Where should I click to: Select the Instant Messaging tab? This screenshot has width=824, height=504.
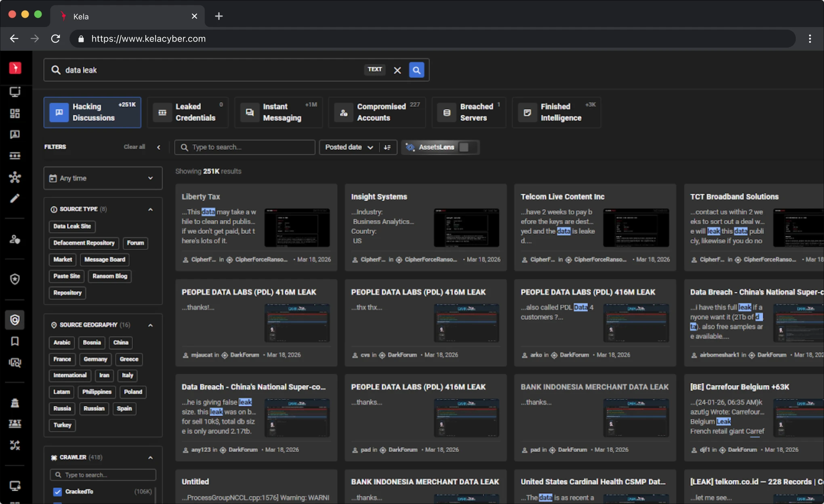point(278,112)
